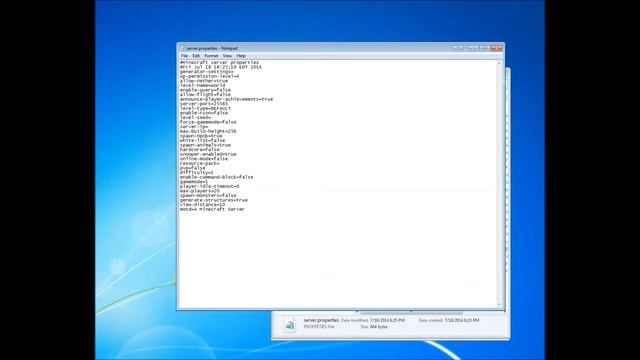Image resolution: width=640 pixels, height=360 pixels.
Task: Click the 'allow-nether=true' line
Action: click(x=204, y=81)
